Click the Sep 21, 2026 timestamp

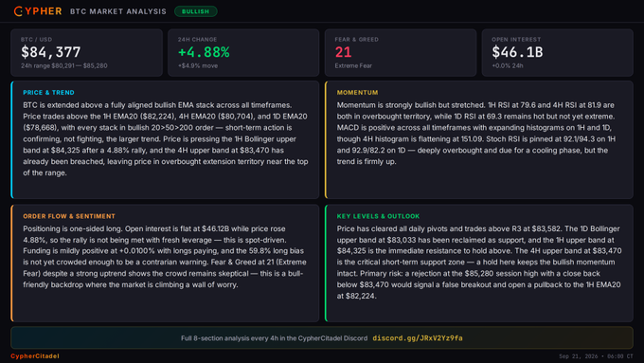click(596, 356)
